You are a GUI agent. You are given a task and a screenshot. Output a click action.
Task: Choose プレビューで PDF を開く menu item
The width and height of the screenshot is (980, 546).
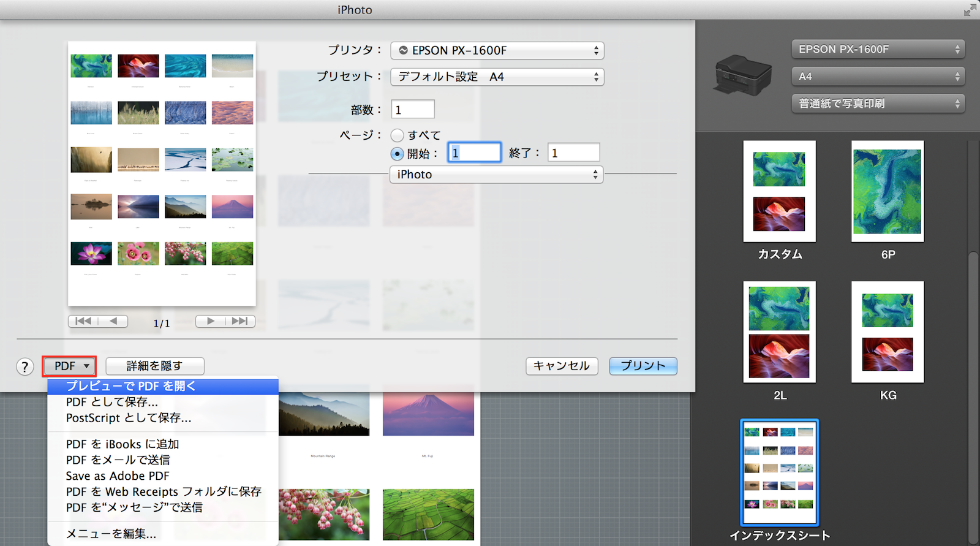pyautogui.click(x=163, y=386)
